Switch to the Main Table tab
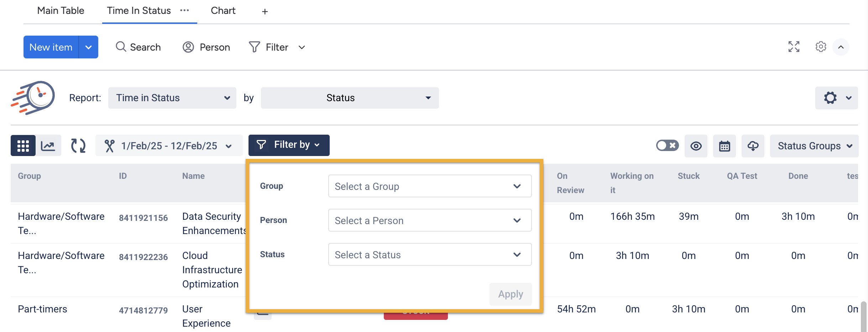Image resolution: width=868 pixels, height=332 pixels. click(x=61, y=11)
